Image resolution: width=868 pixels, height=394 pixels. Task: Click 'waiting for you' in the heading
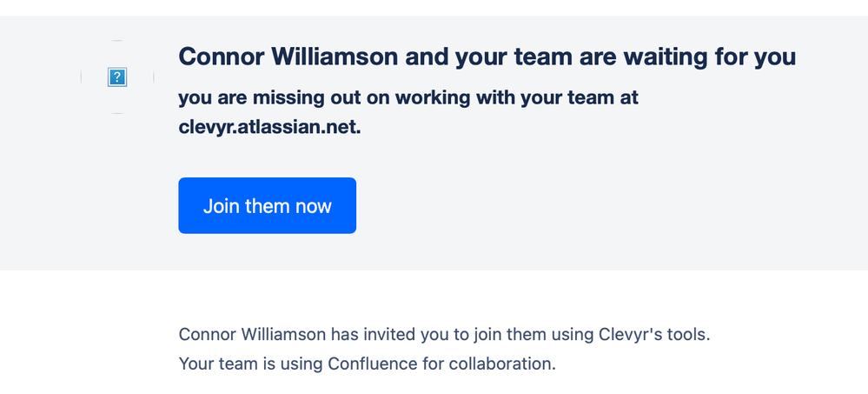click(709, 57)
